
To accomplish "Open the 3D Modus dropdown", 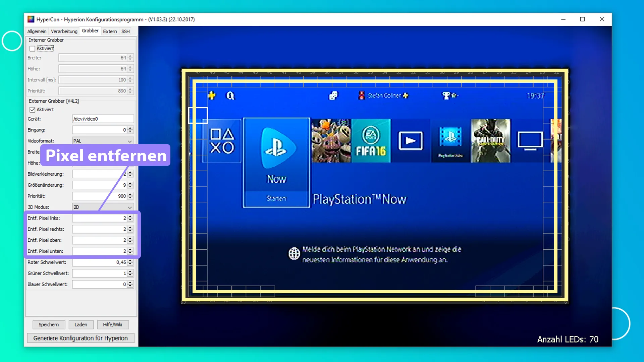I will 103,207.
